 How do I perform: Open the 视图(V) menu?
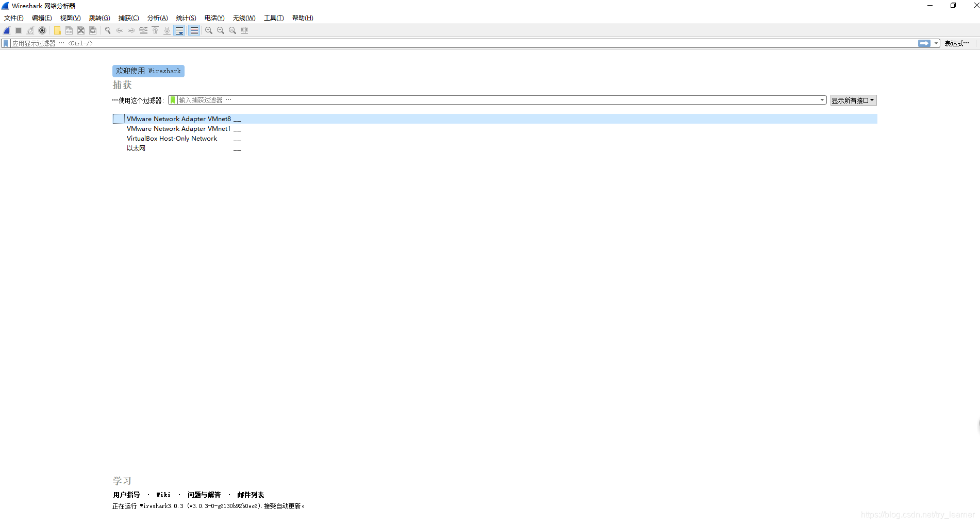70,18
